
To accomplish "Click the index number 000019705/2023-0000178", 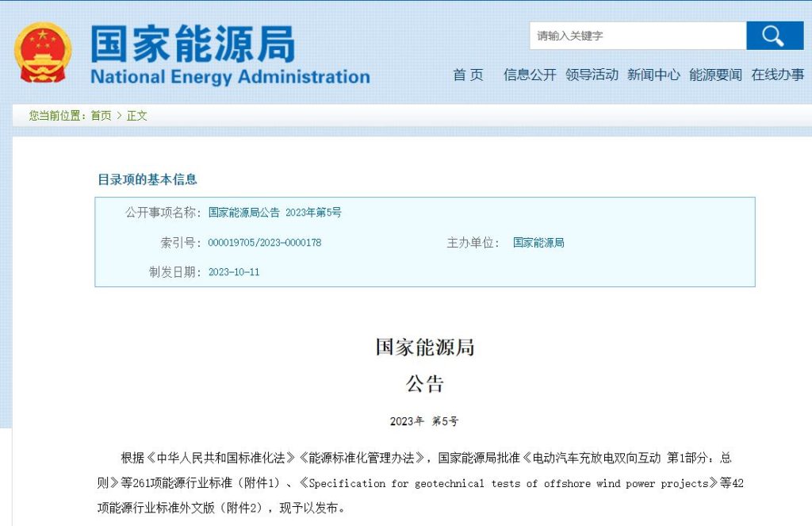I will click(x=264, y=243).
